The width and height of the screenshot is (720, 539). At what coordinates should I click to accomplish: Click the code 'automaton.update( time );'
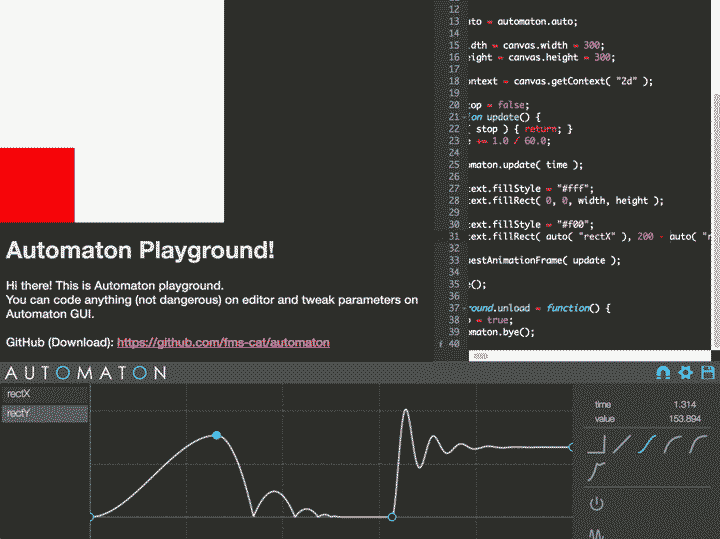coord(525,165)
